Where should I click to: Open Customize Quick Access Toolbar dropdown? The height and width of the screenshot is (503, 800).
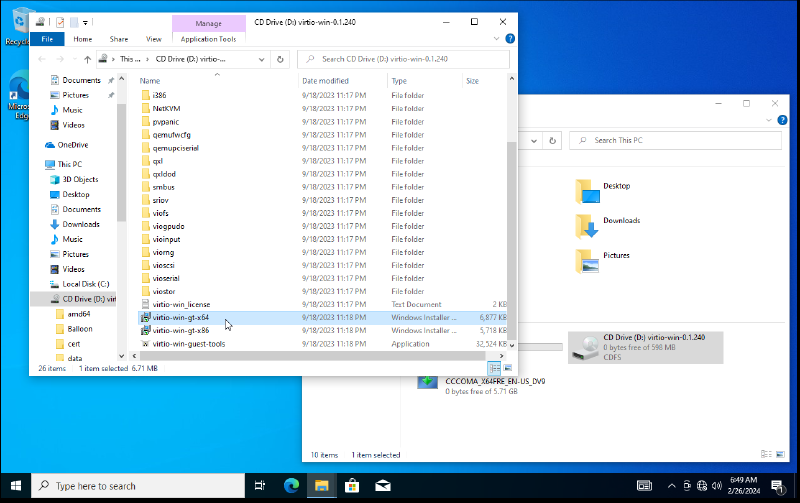pyautogui.click(x=85, y=22)
